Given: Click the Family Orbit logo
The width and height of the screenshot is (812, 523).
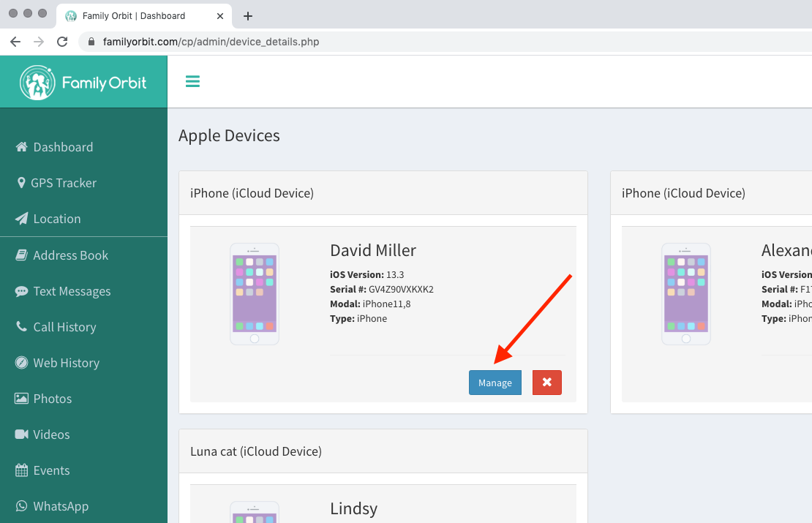Looking at the screenshot, I should pyautogui.click(x=83, y=83).
